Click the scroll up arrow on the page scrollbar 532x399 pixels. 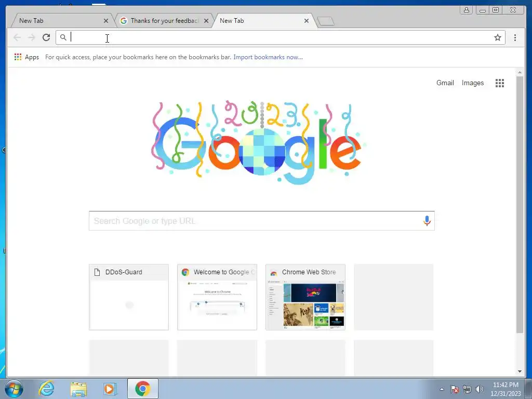click(520, 72)
